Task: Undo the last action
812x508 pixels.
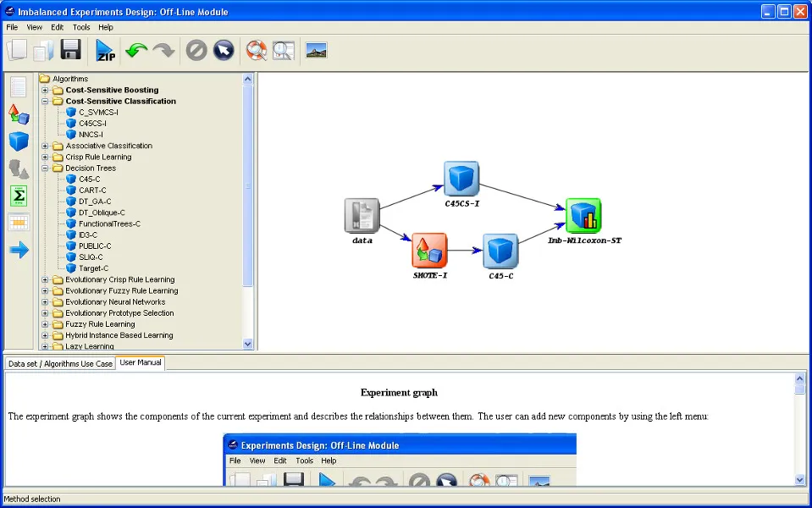Action: (x=137, y=50)
